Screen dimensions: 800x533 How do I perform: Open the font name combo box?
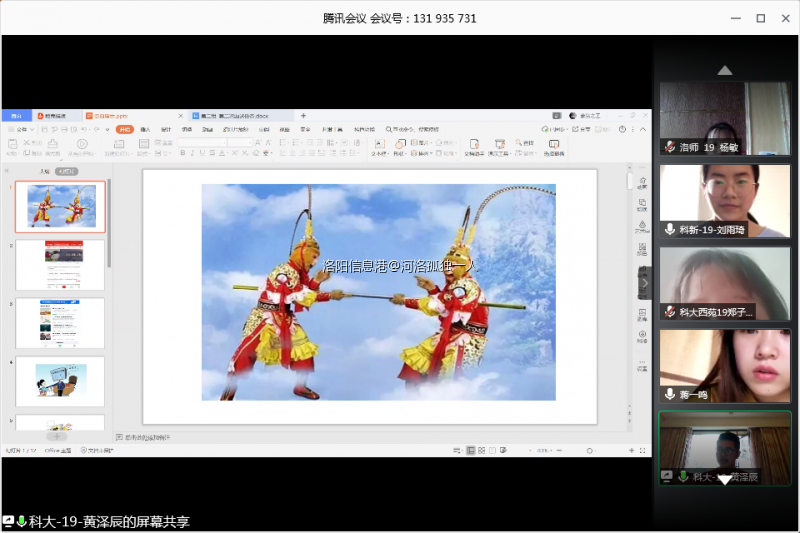click(202, 142)
